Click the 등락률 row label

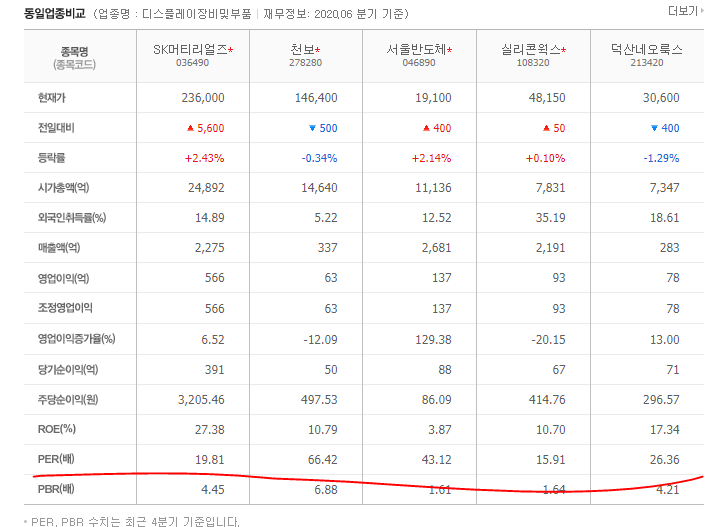click(x=52, y=158)
